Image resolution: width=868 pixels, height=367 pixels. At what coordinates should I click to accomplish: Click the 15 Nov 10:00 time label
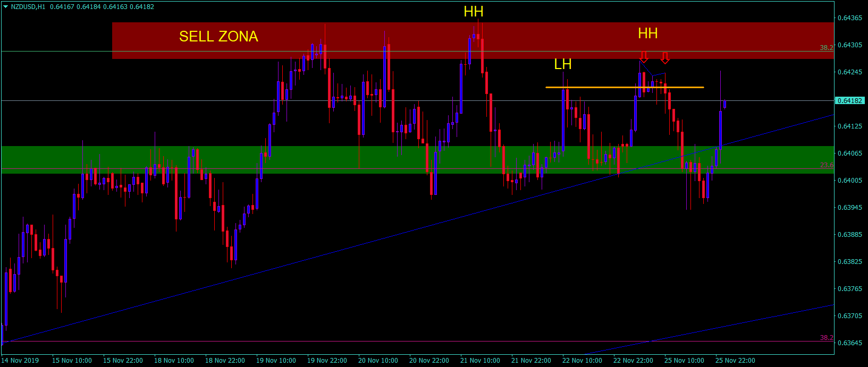click(72, 361)
